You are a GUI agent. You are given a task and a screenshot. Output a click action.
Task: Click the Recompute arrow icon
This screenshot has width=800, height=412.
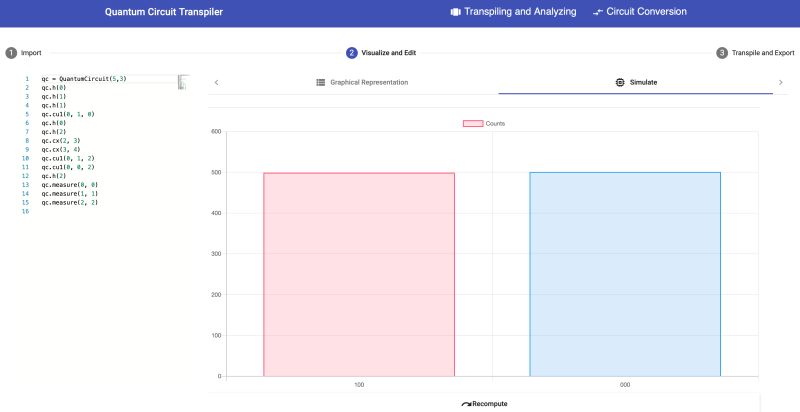(x=466, y=404)
